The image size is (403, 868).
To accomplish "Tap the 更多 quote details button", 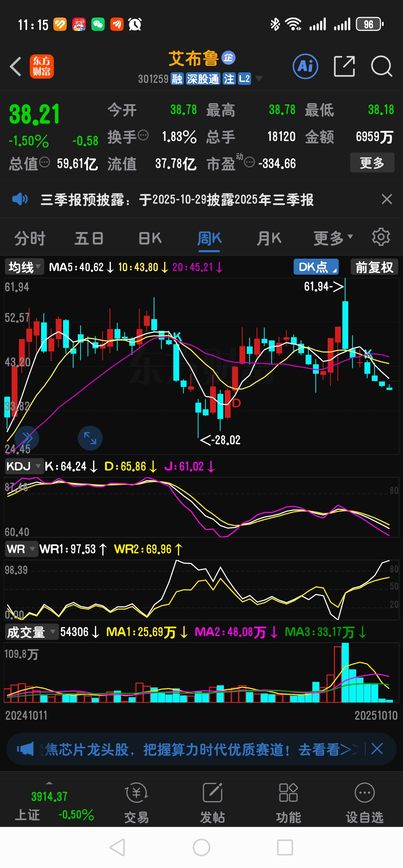I will click(372, 163).
